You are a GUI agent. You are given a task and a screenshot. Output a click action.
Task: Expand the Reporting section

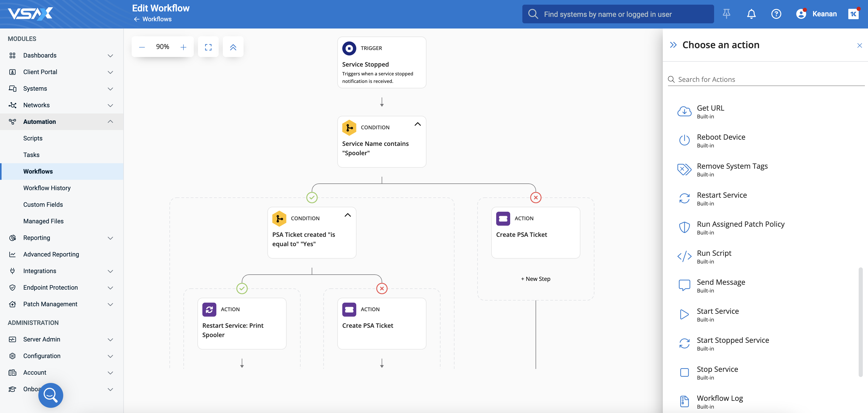click(x=111, y=238)
